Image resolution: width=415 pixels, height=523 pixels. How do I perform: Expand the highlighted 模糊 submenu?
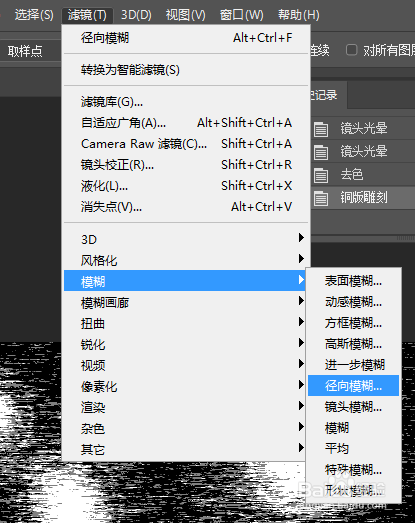tap(184, 281)
